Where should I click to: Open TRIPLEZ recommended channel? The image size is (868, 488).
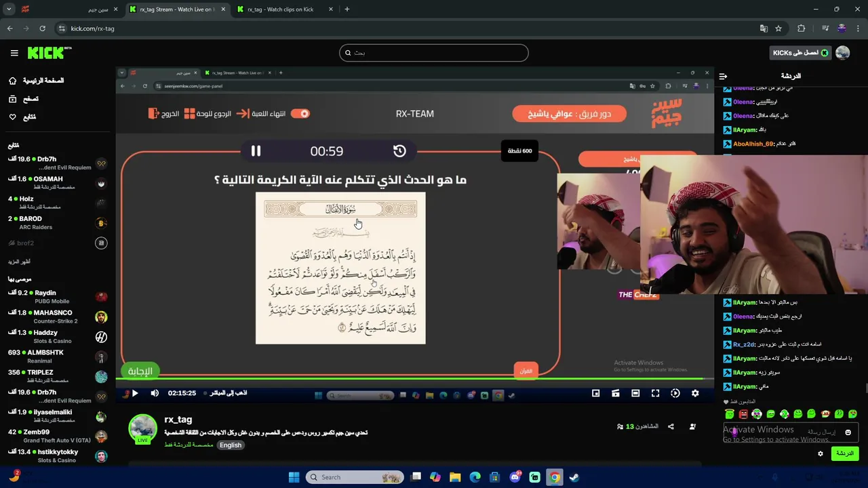57,376
